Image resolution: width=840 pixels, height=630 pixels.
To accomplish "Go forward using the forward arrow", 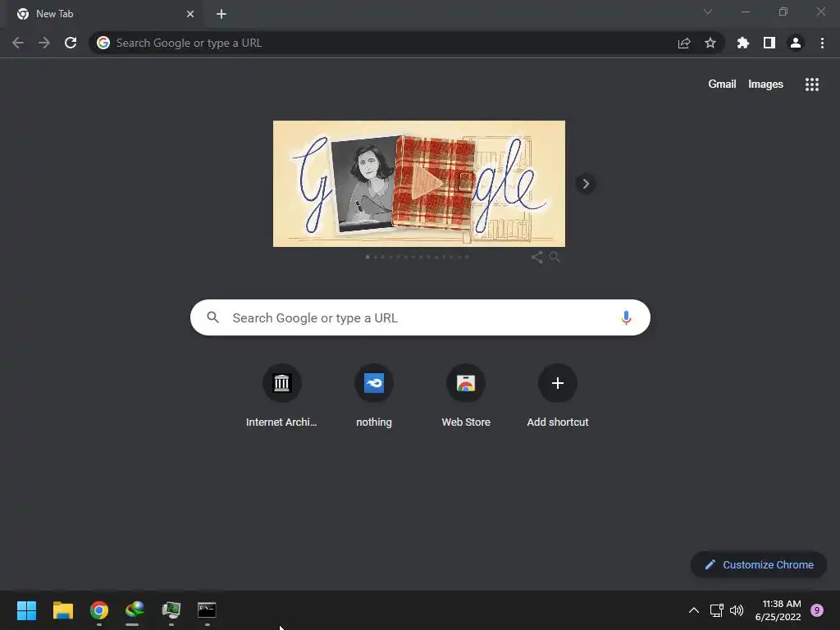I will coord(44,43).
